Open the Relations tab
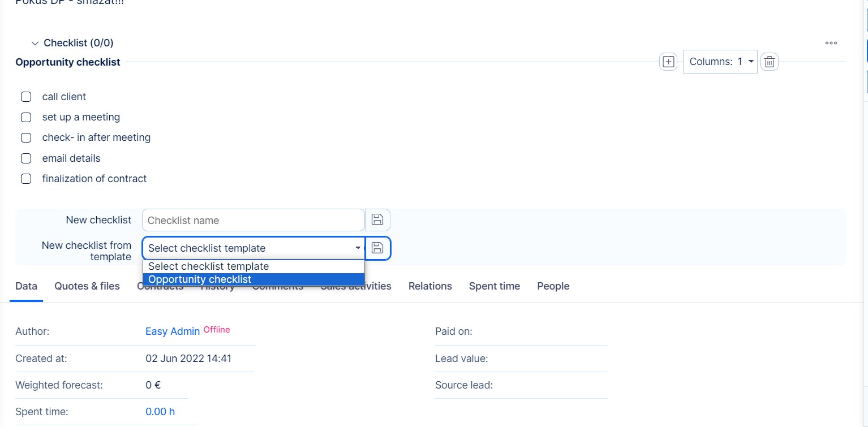The width and height of the screenshot is (868, 427). click(430, 286)
